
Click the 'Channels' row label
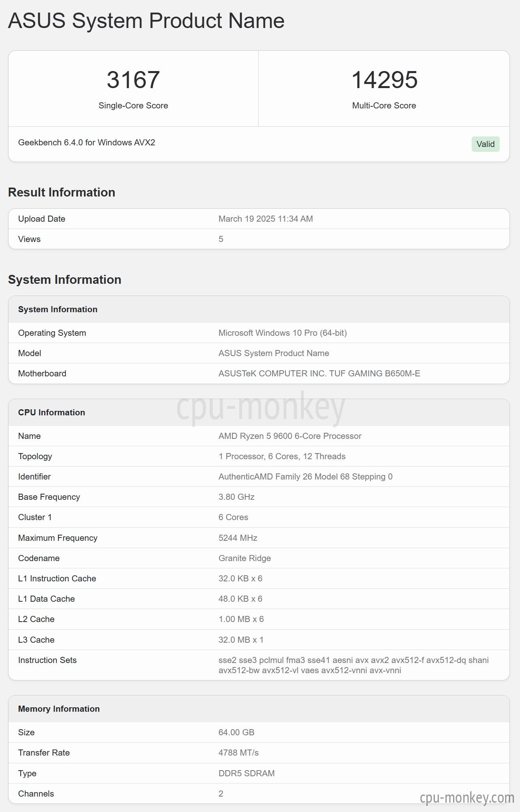pyautogui.click(x=36, y=794)
